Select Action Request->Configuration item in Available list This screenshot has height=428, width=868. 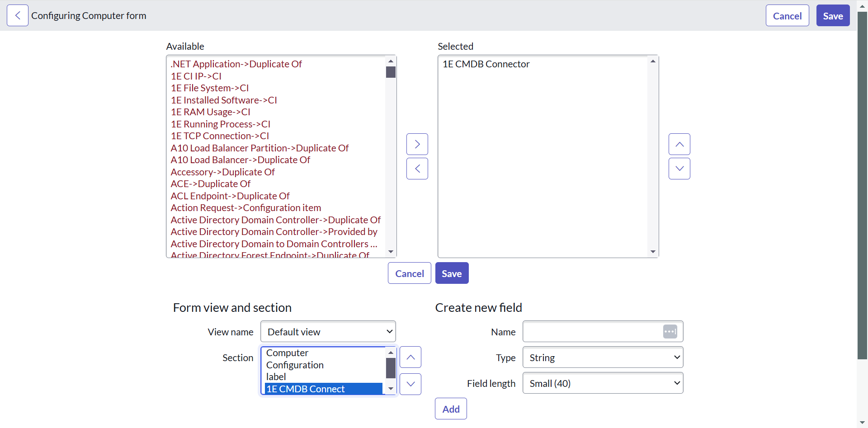click(245, 208)
